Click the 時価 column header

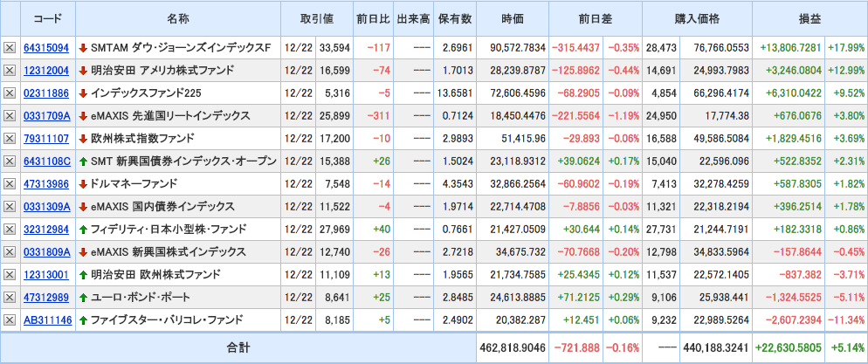click(x=513, y=18)
